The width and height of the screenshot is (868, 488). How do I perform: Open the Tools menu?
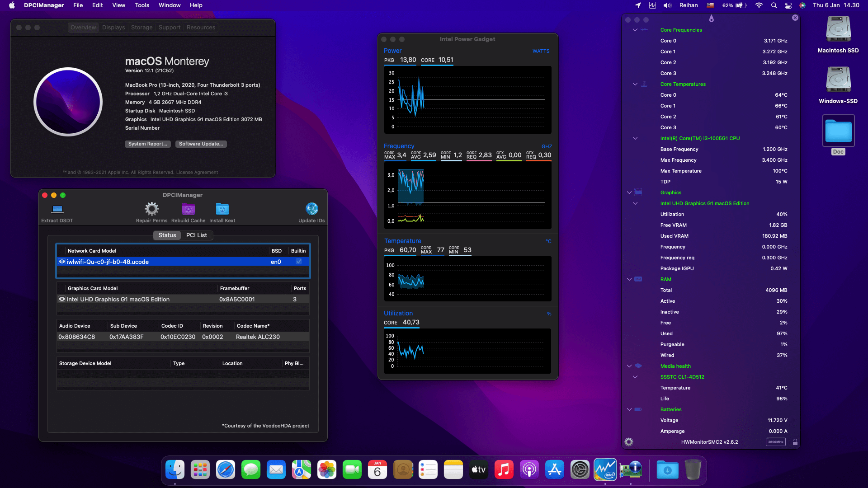click(x=142, y=5)
